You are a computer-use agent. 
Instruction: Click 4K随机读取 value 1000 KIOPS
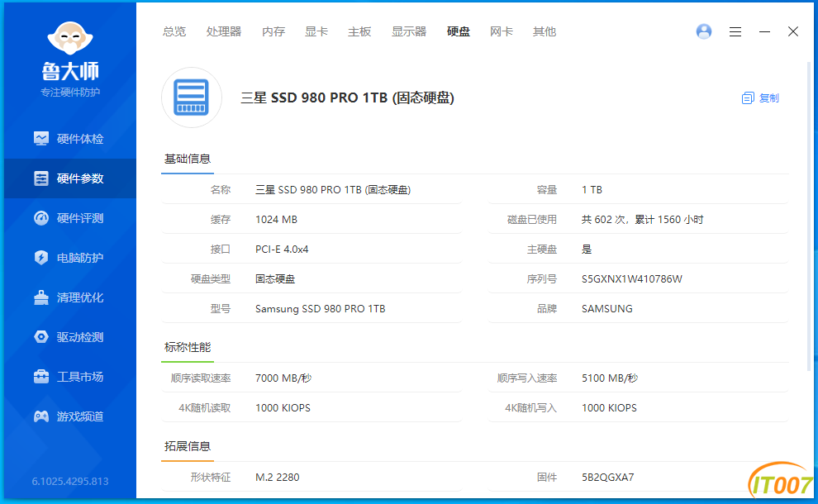[283, 408]
